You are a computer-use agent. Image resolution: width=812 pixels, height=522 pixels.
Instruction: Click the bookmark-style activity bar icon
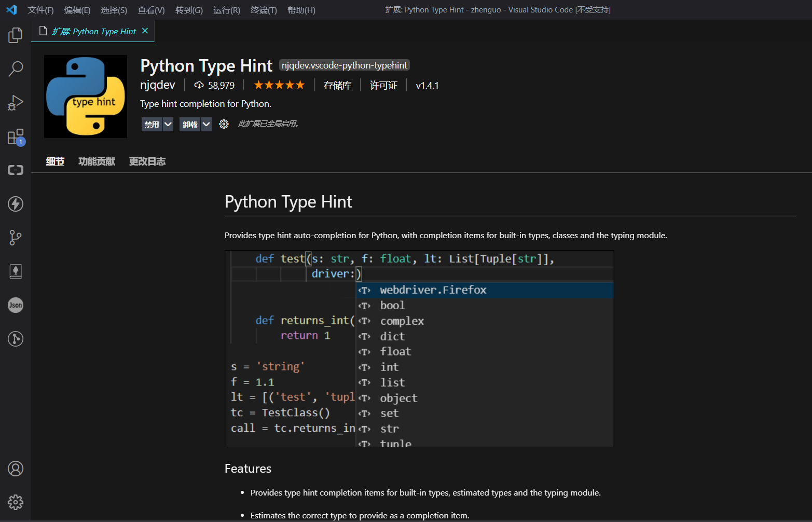point(16,271)
